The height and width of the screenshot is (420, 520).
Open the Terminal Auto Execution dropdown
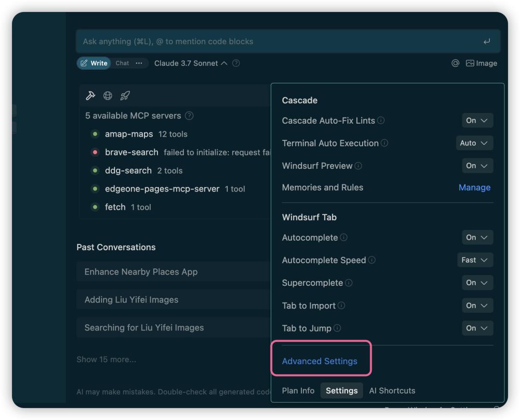point(474,143)
